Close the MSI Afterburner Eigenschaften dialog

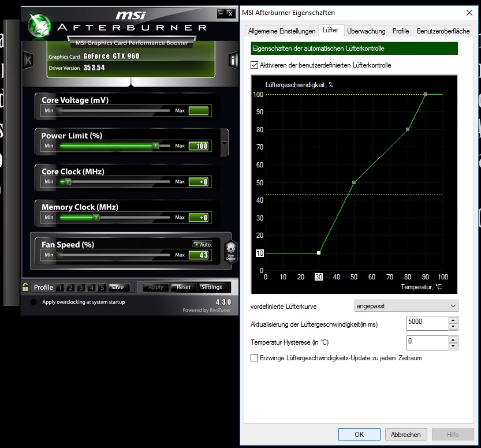coord(469,13)
